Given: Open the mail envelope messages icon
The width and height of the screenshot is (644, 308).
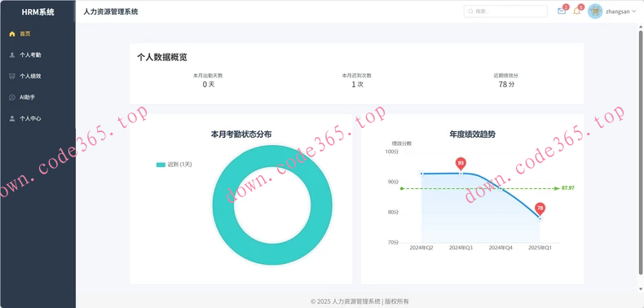Looking at the screenshot, I should pos(562,11).
